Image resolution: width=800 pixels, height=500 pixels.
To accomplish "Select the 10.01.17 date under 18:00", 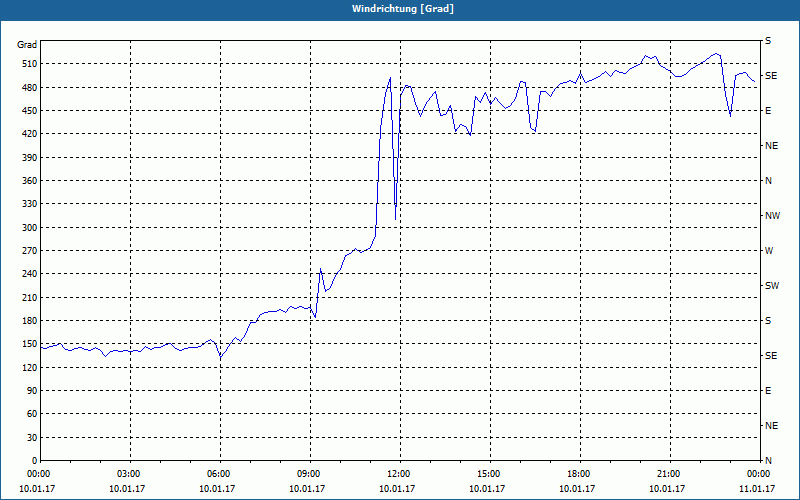I will point(577,489).
